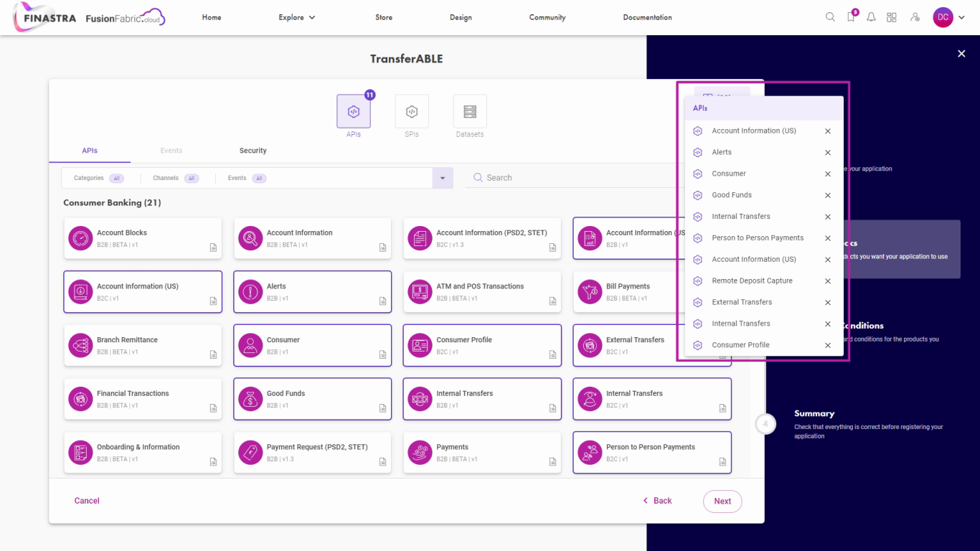Open the Channels filter
Screen dimensions: 980x551
click(176, 178)
